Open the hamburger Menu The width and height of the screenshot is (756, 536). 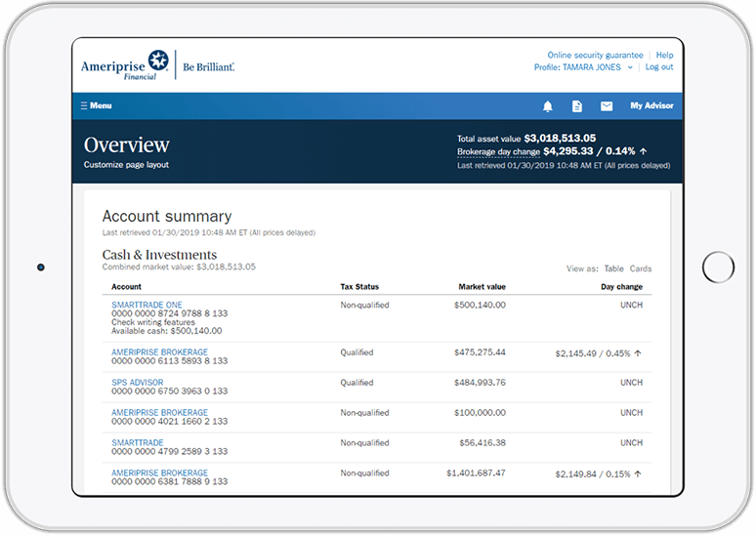click(x=96, y=105)
